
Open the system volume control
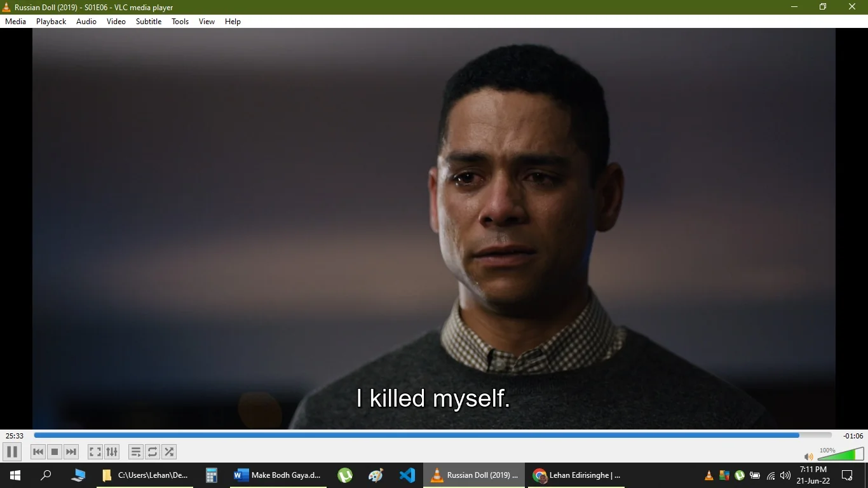click(785, 475)
